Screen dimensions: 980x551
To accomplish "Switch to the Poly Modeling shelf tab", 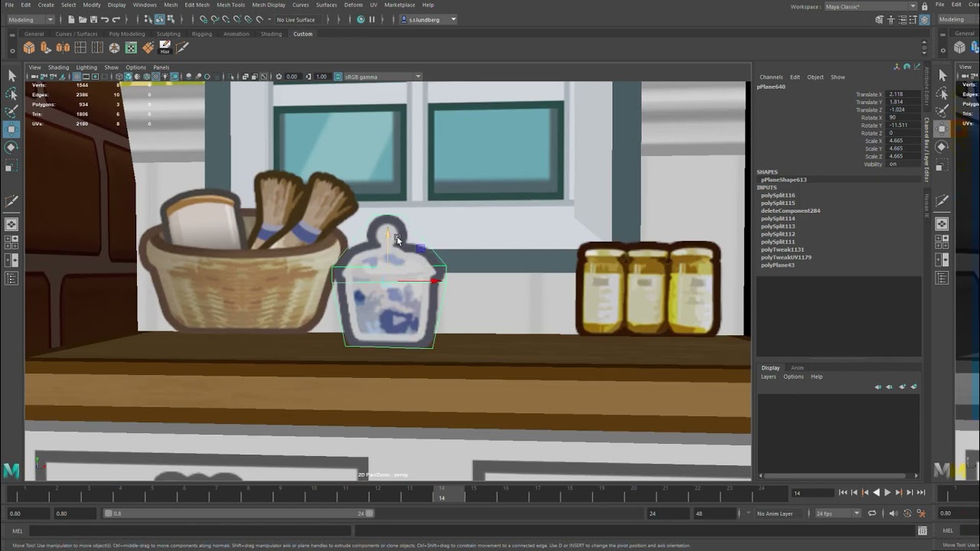I will (x=127, y=34).
